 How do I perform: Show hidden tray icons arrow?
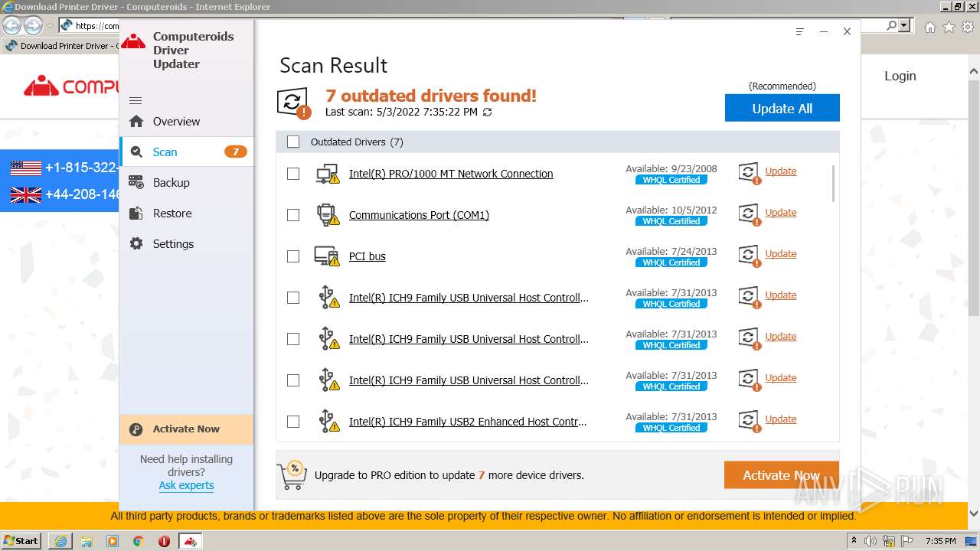[x=855, y=541]
